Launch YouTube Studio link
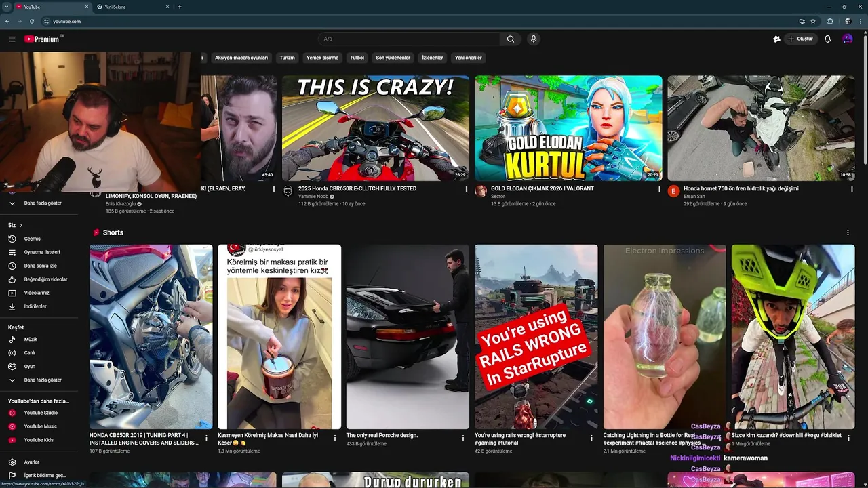 (x=41, y=413)
